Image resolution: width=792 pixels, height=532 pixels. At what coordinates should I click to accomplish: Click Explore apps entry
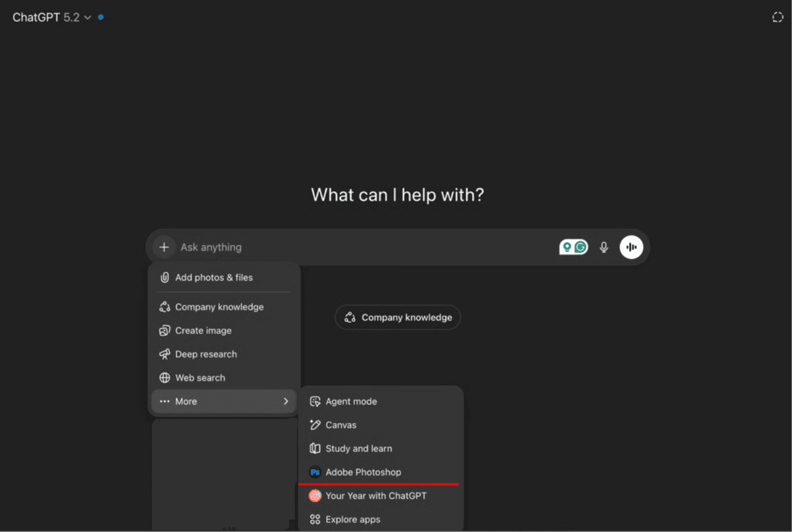click(x=381, y=520)
